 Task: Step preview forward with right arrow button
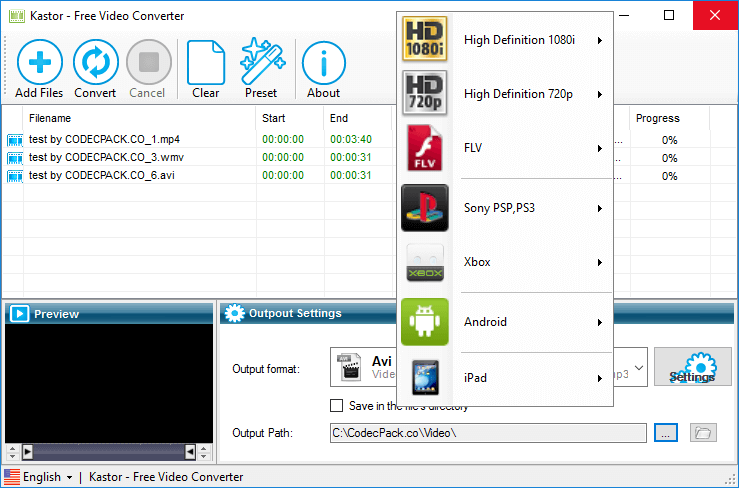pyautogui.click(x=28, y=452)
